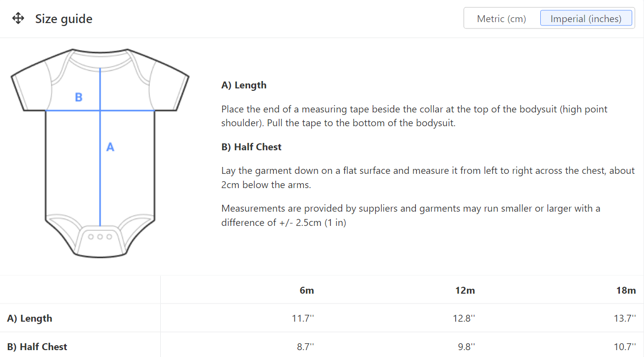Click the blue letter B on the diagram
This screenshot has height=357, width=644.
[79, 97]
